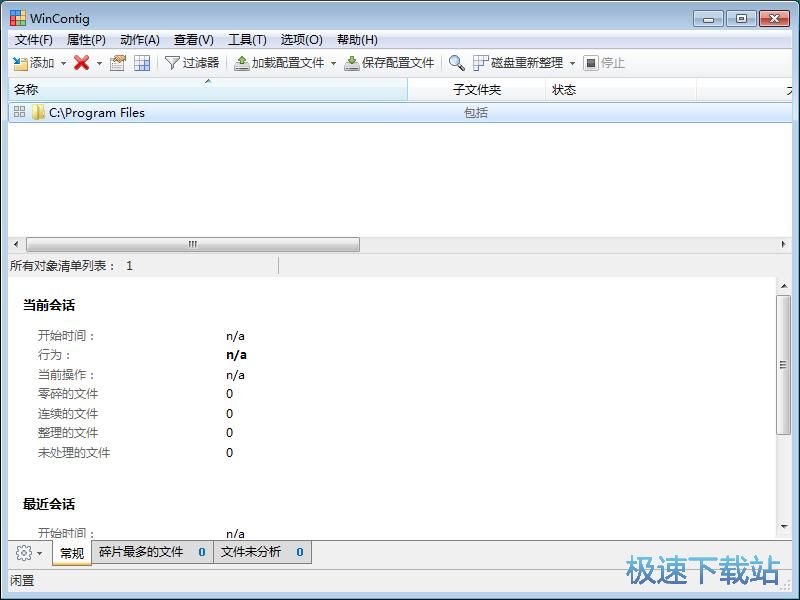The image size is (800, 600).
Task: Click the 当前会话 heading
Action: point(49,306)
